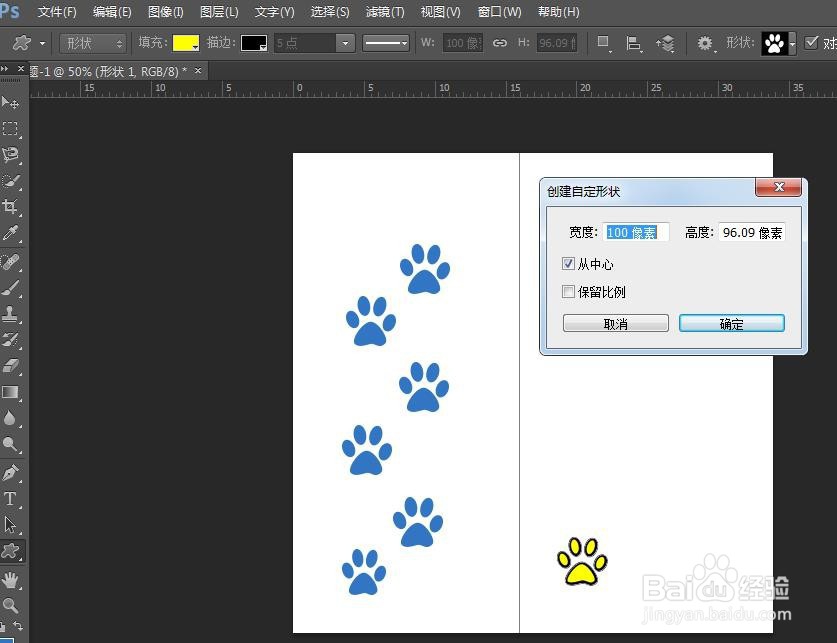
Task: Open the 形状 tool mode dropdown
Action: point(93,43)
